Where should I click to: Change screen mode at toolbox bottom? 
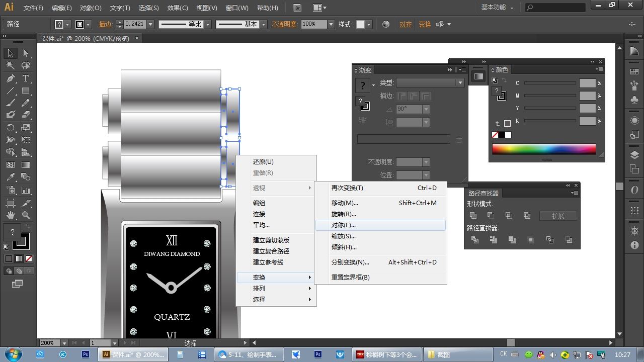18,284
